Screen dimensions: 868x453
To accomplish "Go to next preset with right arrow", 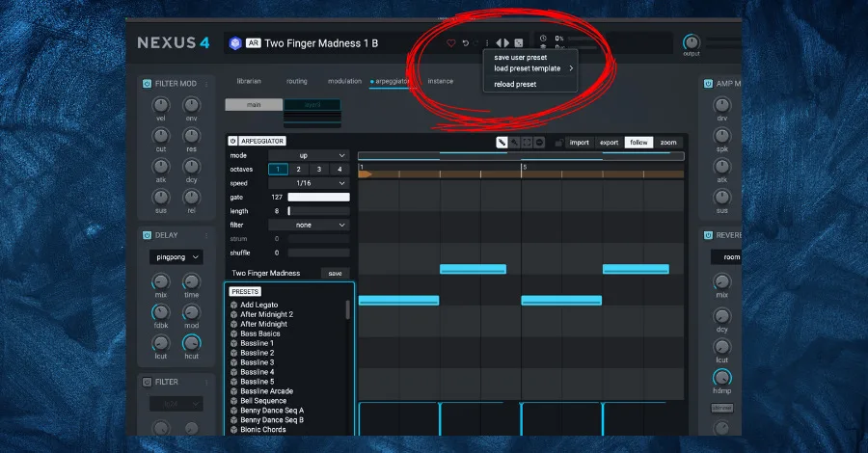I will click(x=506, y=43).
